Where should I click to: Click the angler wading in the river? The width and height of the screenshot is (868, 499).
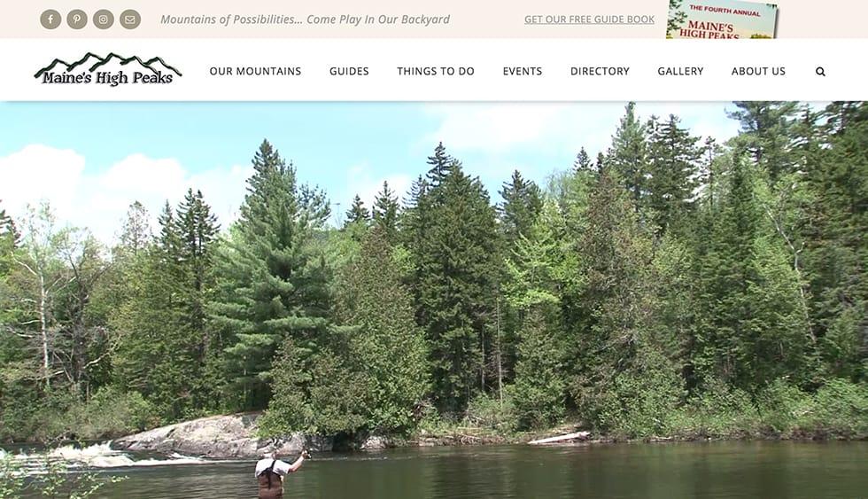(275, 475)
